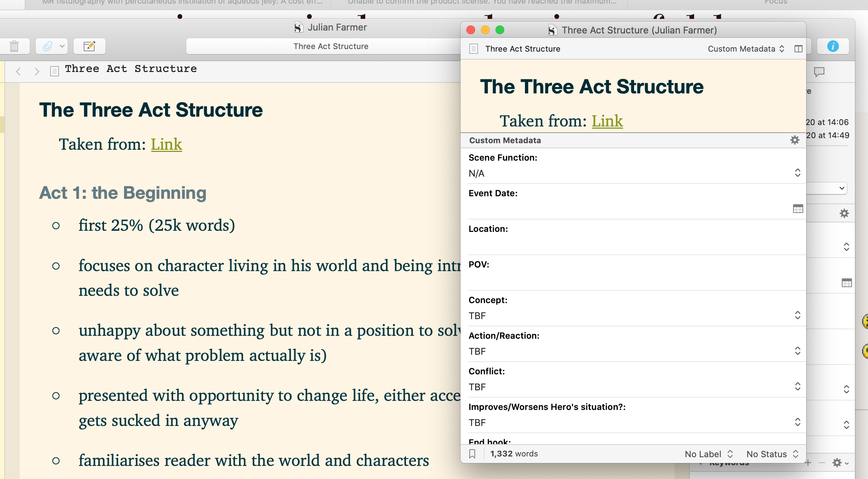Click the Scrivener icon beside Julian Farmer
Screen dimensions: 868x479
[299, 27]
